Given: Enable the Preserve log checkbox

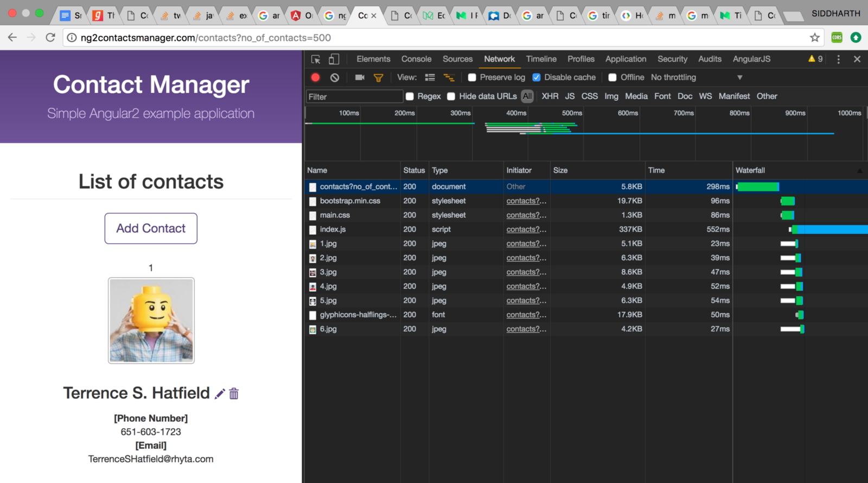Looking at the screenshot, I should click(472, 78).
